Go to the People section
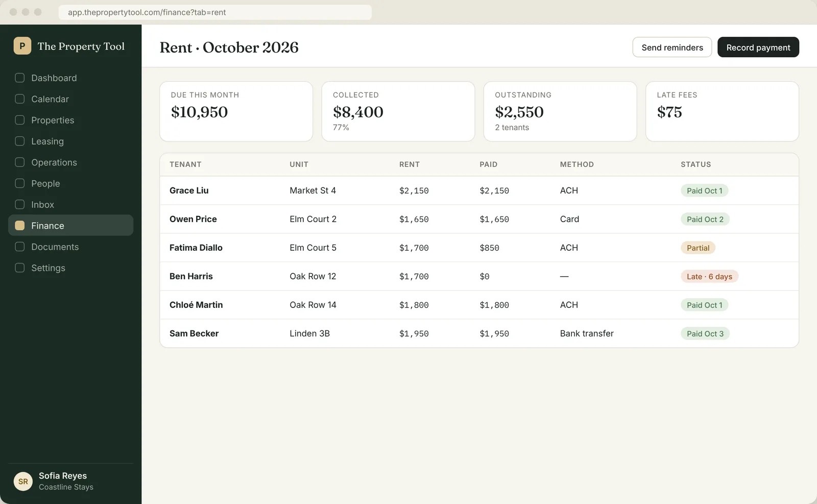817x504 pixels. (71, 183)
